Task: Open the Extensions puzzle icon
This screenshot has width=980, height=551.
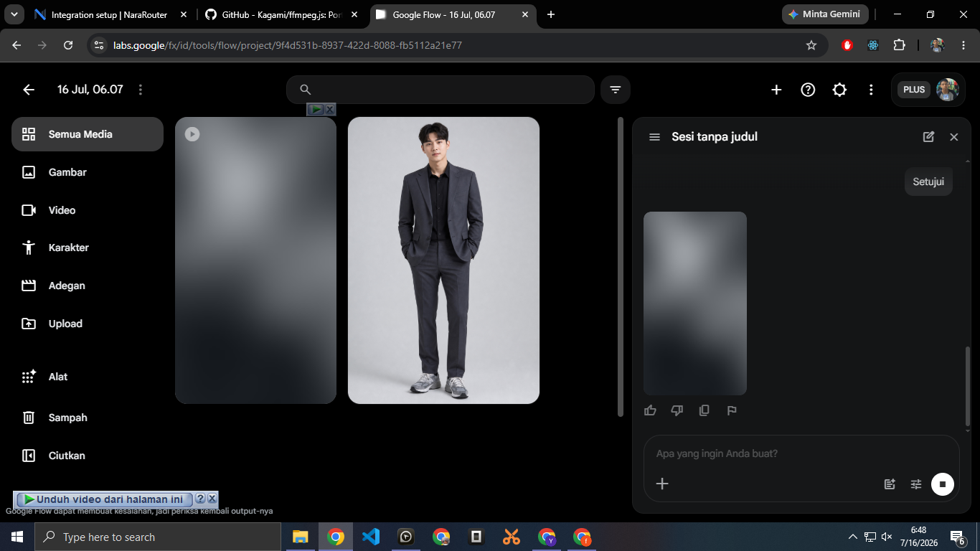Action: tap(899, 45)
